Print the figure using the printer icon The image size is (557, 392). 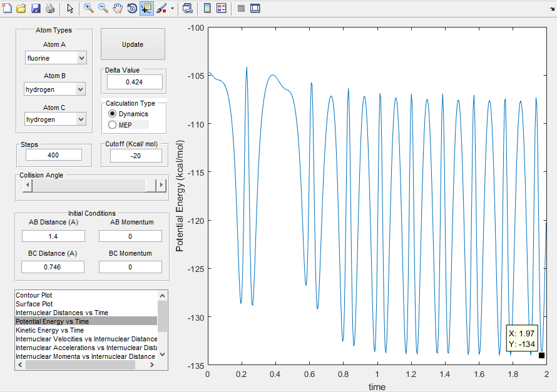pyautogui.click(x=49, y=9)
